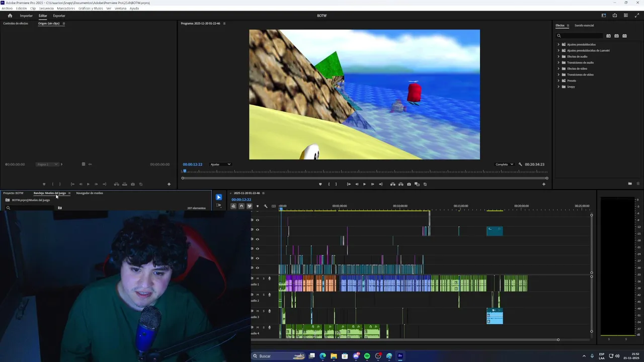Screen dimensions: 644x362
Task: Open the Workspaces menu icon
Action: (604, 16)
